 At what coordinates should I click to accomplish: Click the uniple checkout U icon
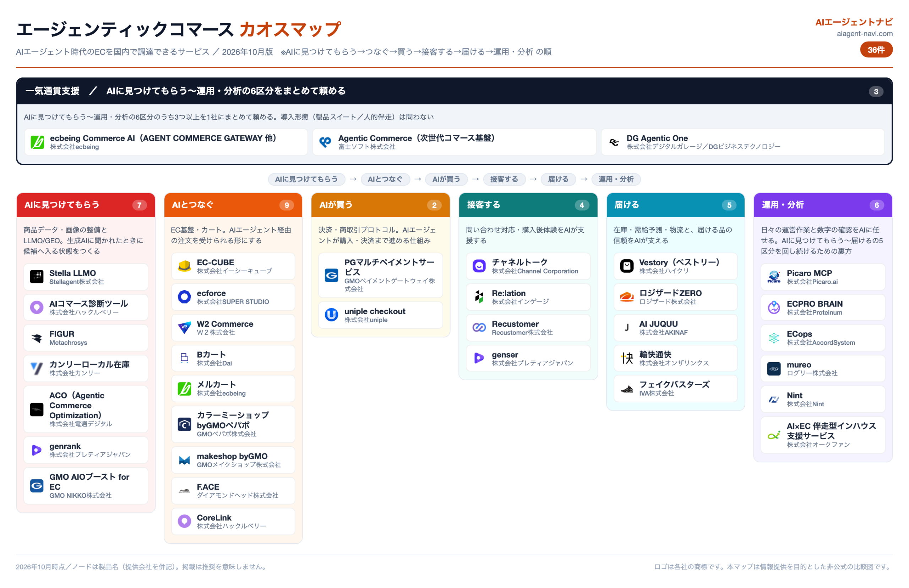[x=331, y=315]
